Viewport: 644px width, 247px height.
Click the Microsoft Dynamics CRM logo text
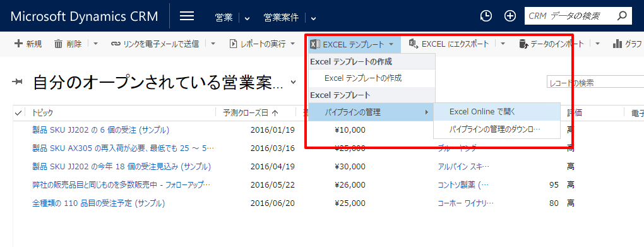(84, 16)
